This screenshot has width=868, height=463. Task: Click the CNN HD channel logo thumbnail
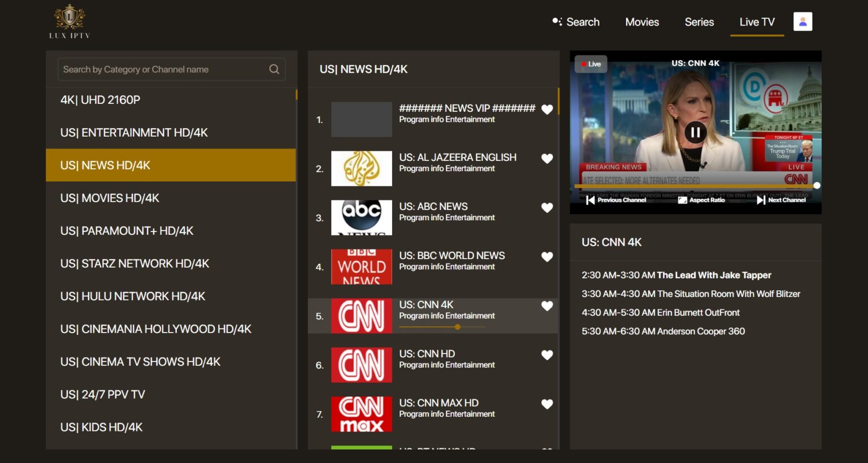click(361, 365)
